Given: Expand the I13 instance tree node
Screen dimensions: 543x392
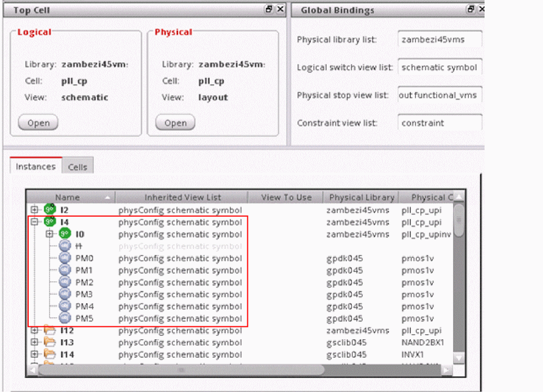Looking at the screenshot, I should coord(34,342).
